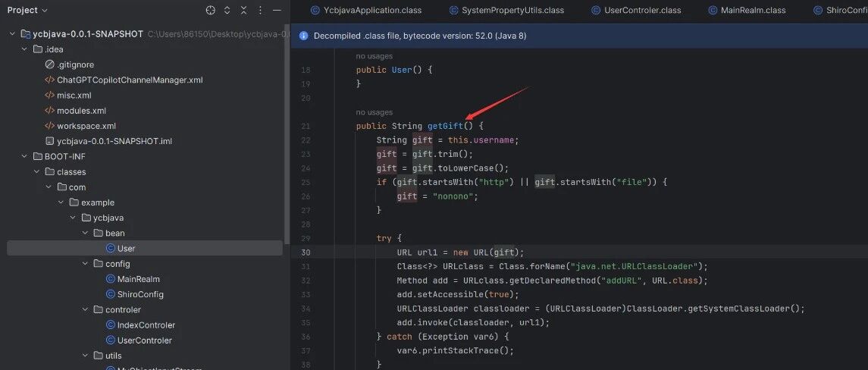
Task: Click the YcbjavaApplication.class tab class icon
Action: [315, 10]
